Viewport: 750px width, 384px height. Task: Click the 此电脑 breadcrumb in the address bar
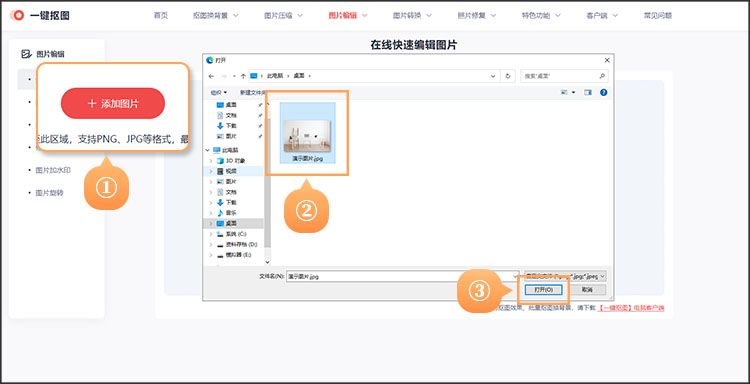(x=275, y=76)
